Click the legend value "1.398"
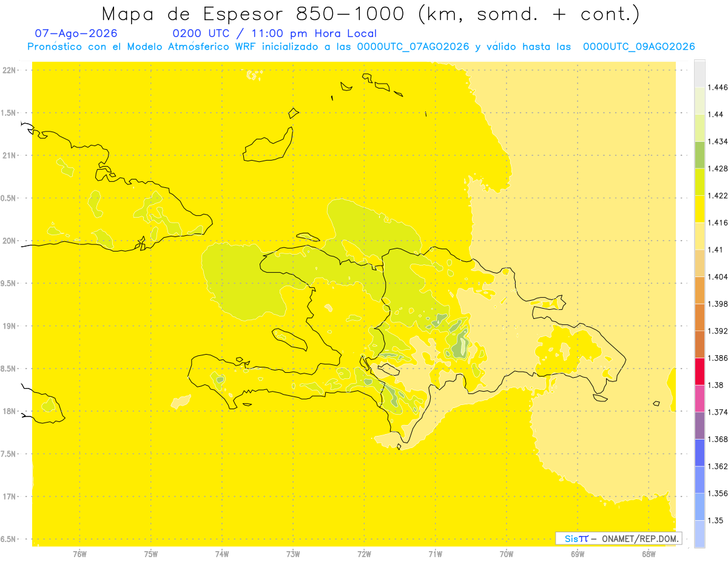 [718, 304]
